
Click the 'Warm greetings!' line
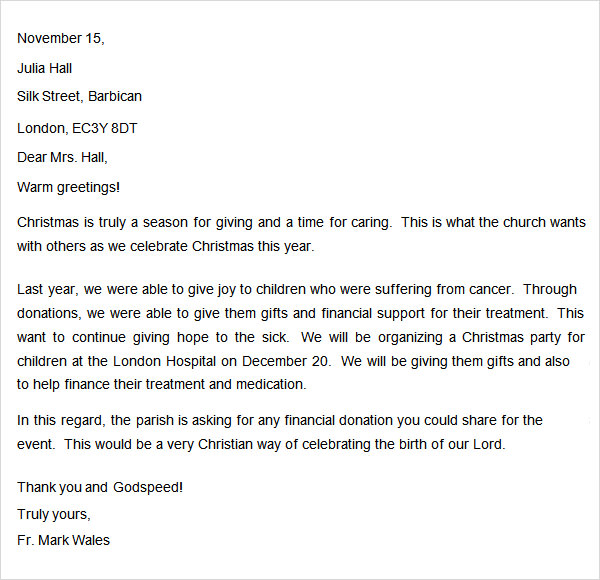[69, 186]
